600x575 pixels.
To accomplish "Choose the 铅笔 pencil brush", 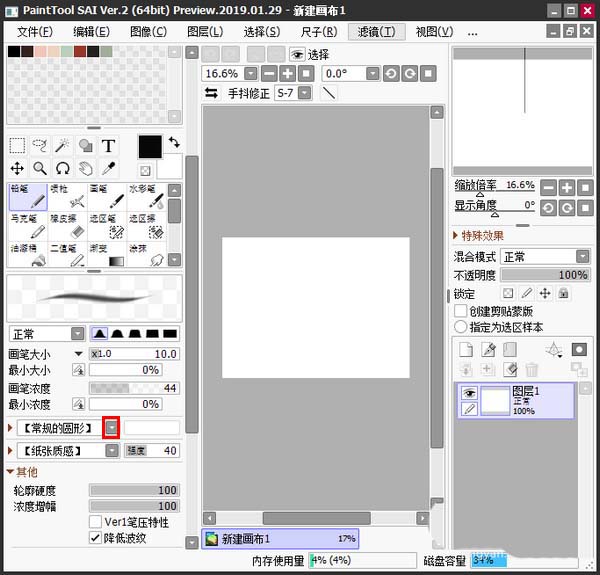I will (28, 197).
